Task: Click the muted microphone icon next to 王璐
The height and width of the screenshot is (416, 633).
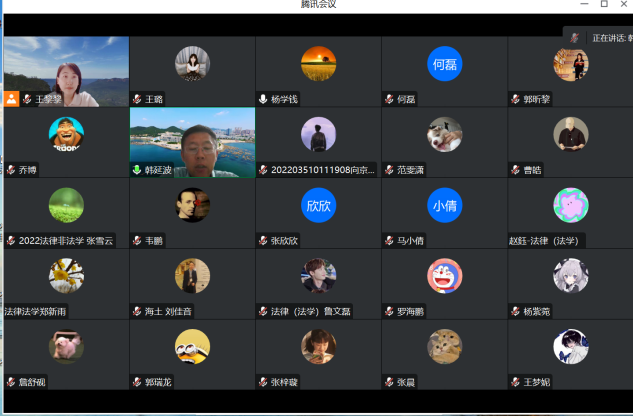Action: pos(137,100)
